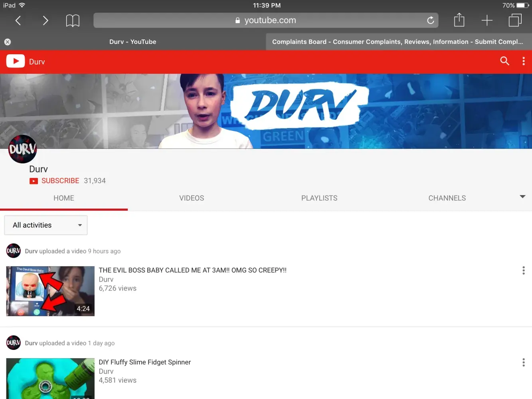Tap the '6,726 views' text

[x=118, y=288]
